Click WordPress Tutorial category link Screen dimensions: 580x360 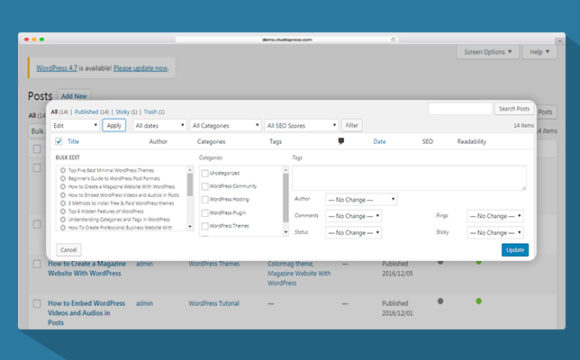pos(214,303)
